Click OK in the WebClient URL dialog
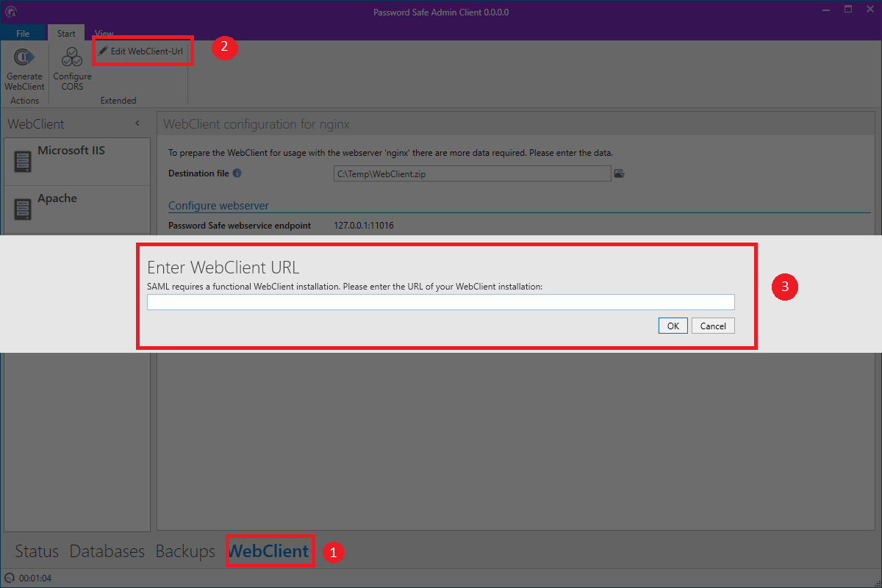882x588 pixels. 673,326
